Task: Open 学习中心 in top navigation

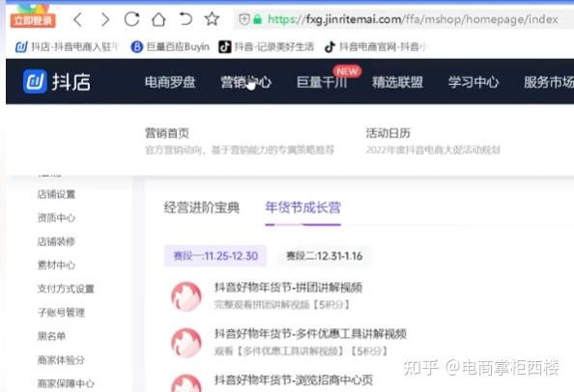Action: pos(474,82)
